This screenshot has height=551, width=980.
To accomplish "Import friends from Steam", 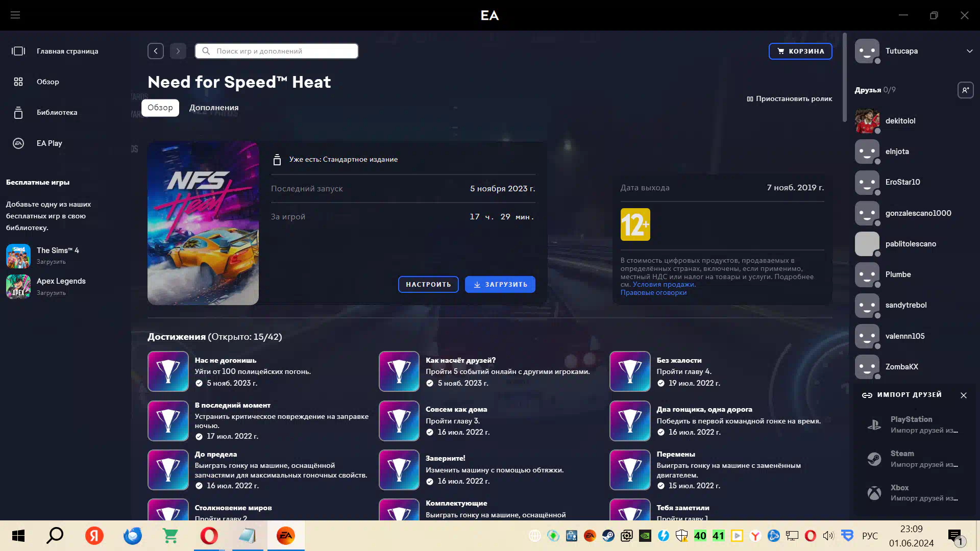I will (914, 459).
